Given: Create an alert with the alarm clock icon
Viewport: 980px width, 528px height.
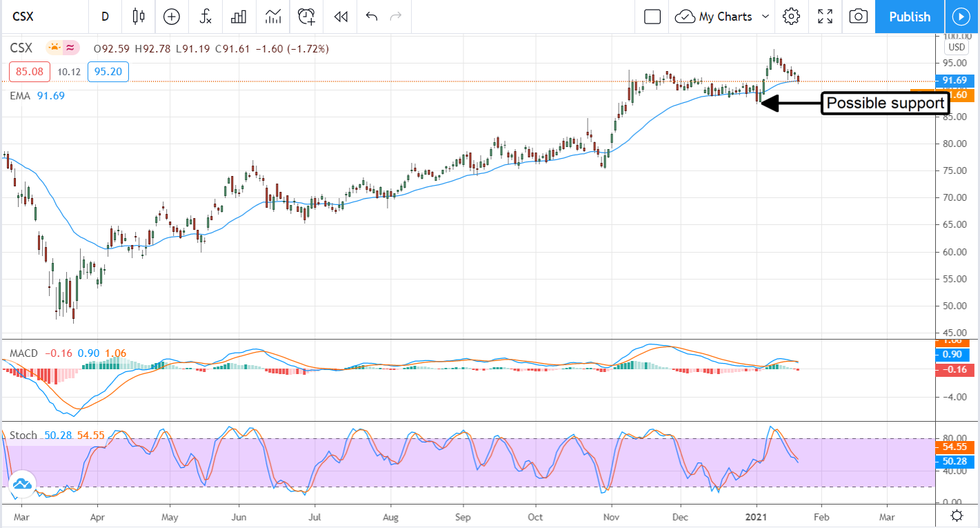Looking at the screenshot, I should (306, 17).
